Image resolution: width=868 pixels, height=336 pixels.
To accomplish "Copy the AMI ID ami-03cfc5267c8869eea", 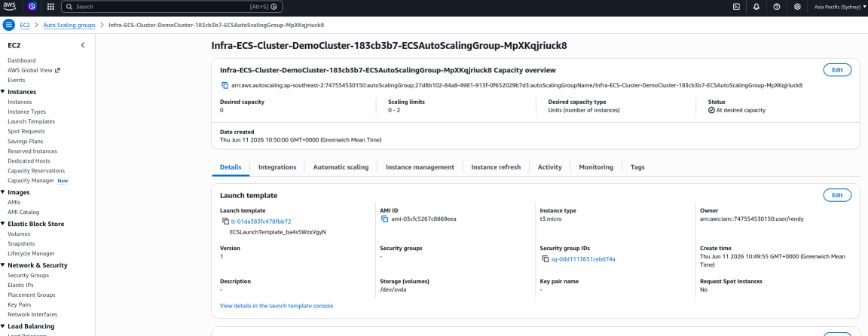I will coord(385,218).
